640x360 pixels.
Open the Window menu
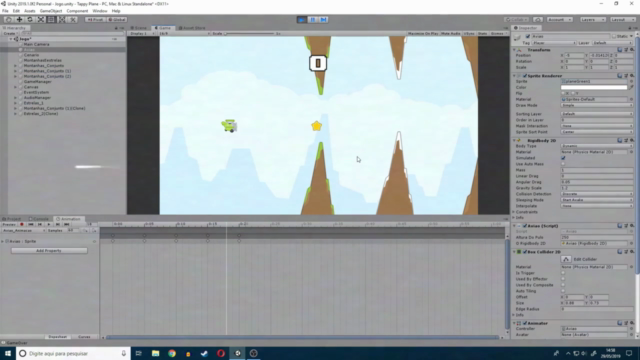(x=100, y=11)
